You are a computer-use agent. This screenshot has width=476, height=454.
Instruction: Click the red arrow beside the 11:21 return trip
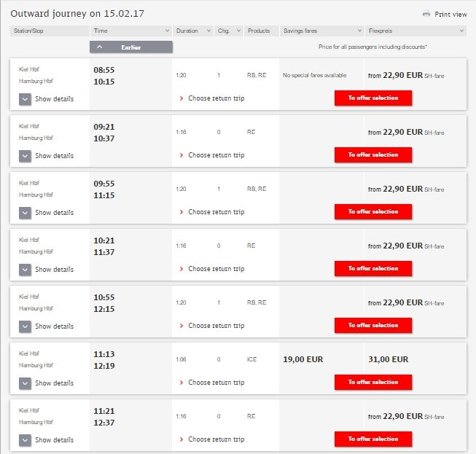tap(182, 439)
